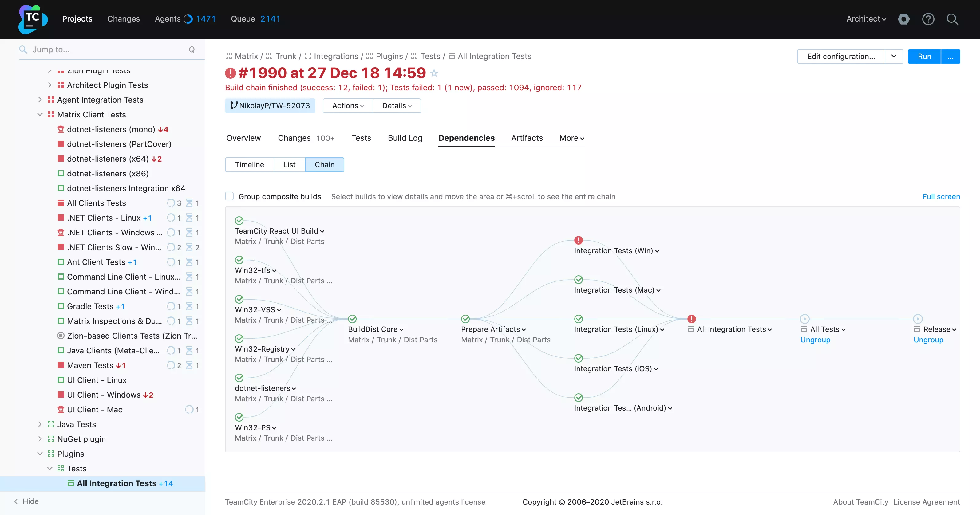The image size is (980, 515).
Task: Star build #1990 as favorite
Action: [x=434, y=73]
